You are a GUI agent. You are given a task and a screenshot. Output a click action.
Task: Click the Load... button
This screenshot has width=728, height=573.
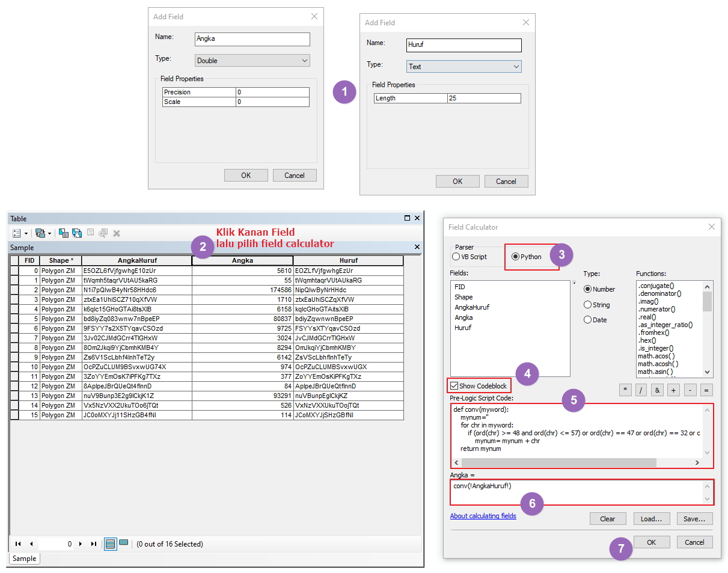[x=651, y=518]
